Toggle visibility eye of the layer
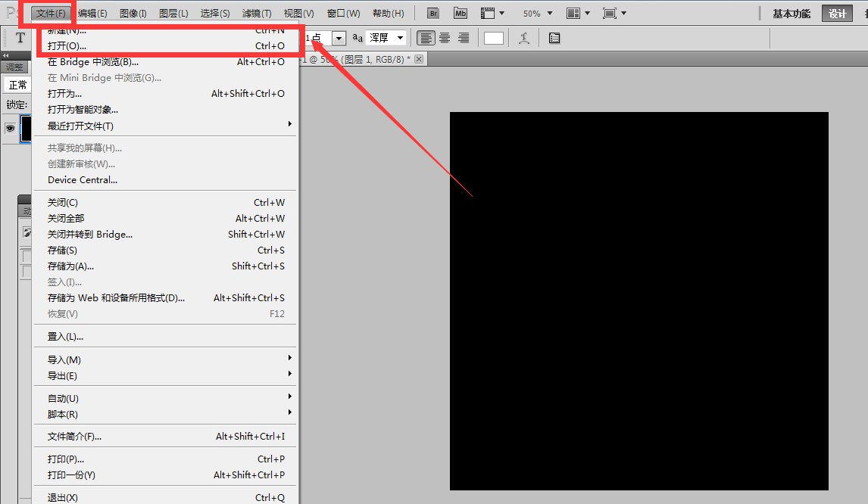The height and width of the screenshot is (504, 868). (11, 129)
